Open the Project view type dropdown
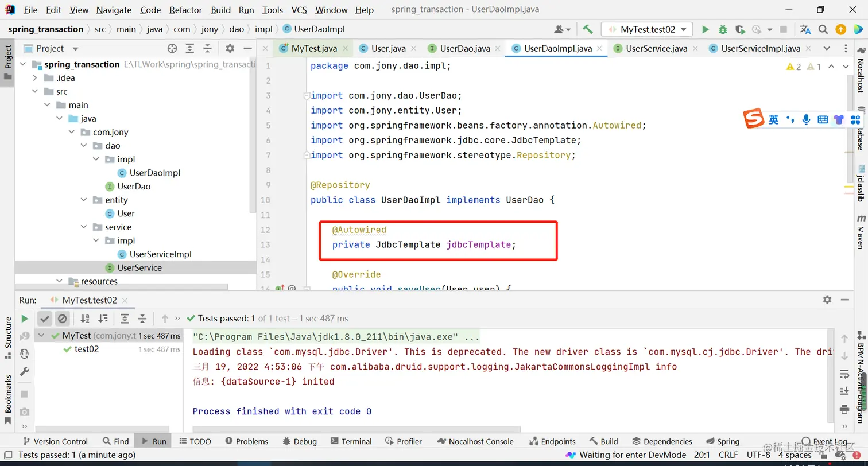The image size is (868, 466). 75,49
